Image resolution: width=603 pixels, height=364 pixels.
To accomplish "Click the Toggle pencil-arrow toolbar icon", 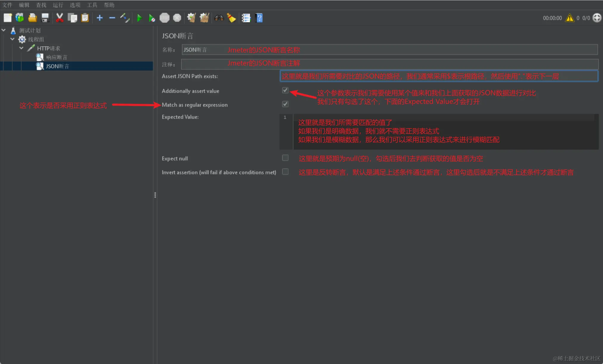I will [x=125, y=18].
